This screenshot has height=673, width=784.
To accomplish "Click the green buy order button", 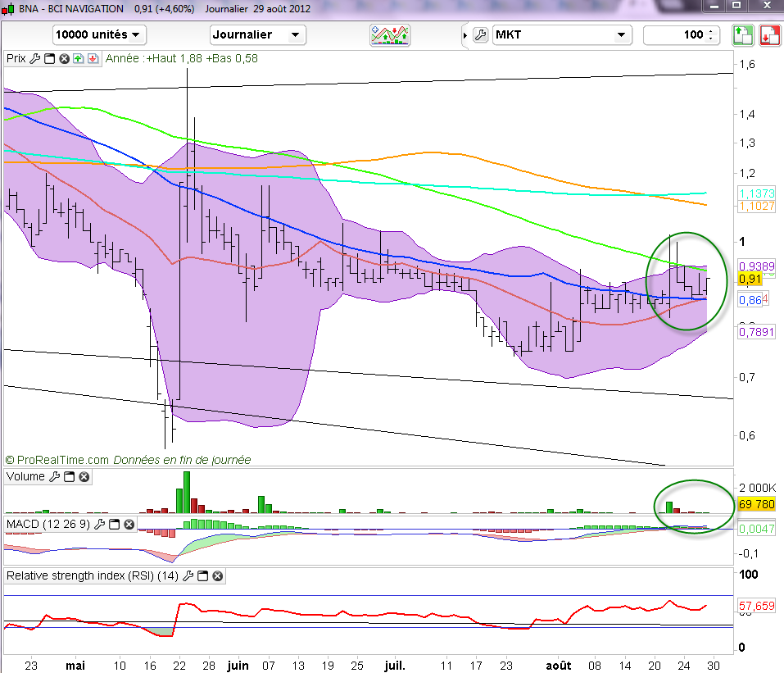I will (741, 34).
